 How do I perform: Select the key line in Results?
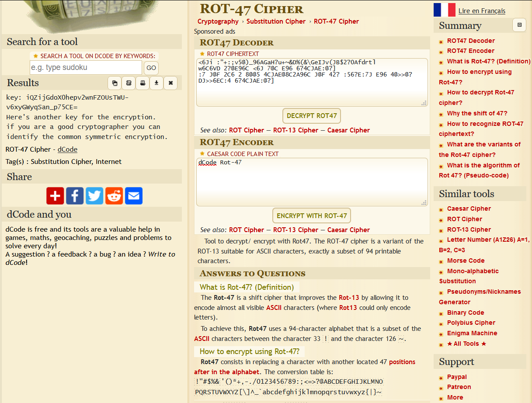[67, 102]
